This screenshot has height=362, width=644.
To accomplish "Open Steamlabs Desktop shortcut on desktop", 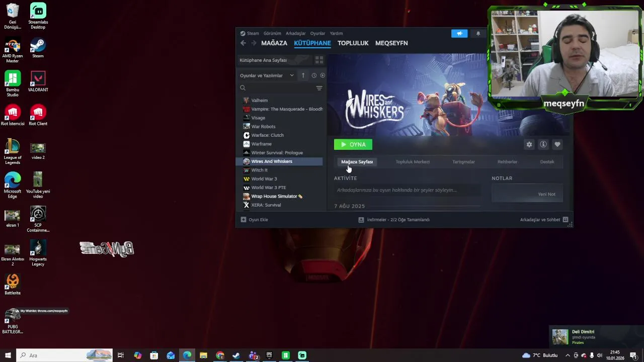I will (x=38, y=16).
